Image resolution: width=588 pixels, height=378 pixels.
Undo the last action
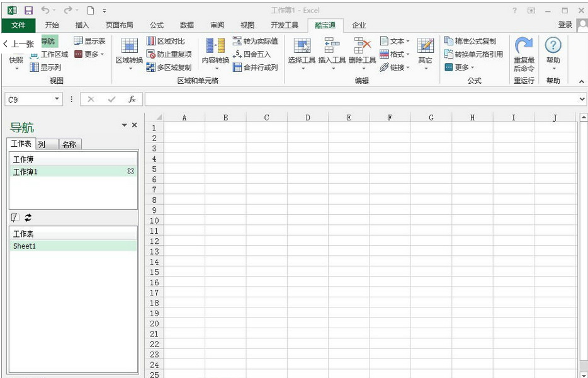tap(45, 11)
